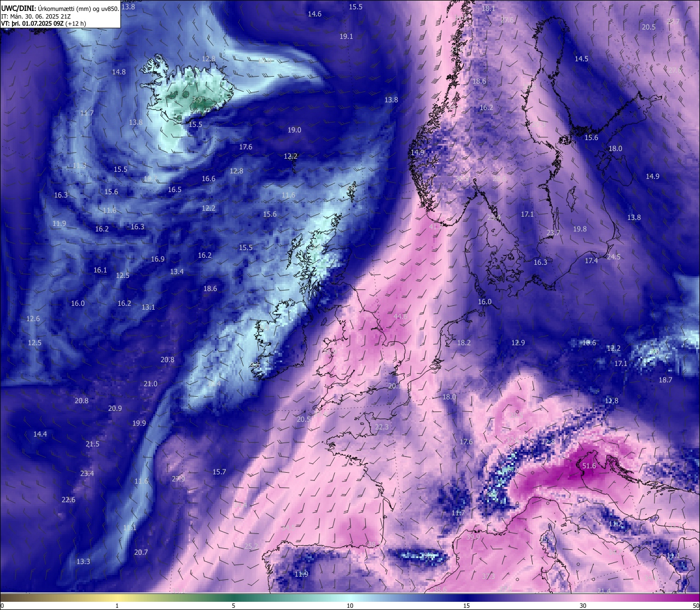Click the map value 14.4

tap(40, 434)
